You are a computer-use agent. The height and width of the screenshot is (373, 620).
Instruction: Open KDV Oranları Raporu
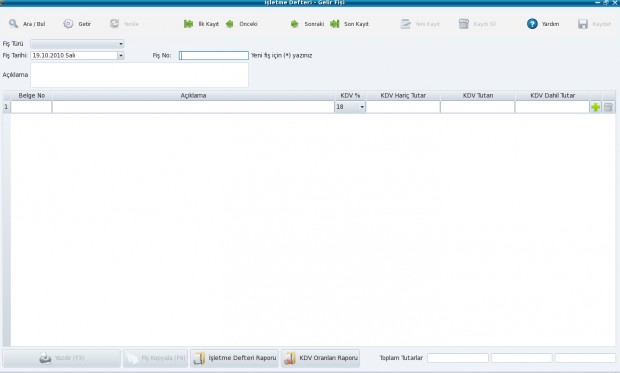[x=321, y=358]
